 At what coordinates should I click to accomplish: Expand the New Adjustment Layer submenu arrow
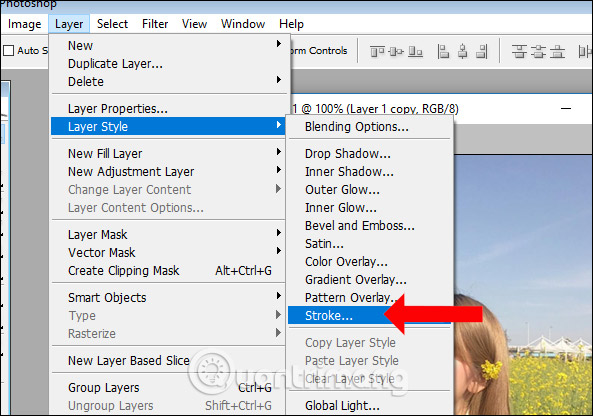[279, 170]
